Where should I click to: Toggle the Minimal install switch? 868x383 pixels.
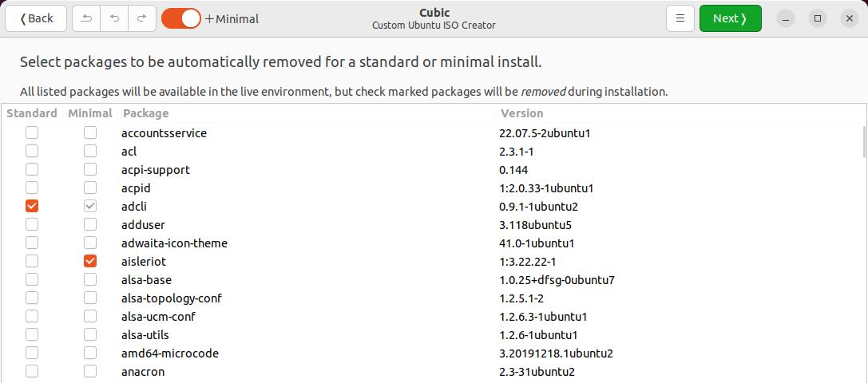coord(181,18)
